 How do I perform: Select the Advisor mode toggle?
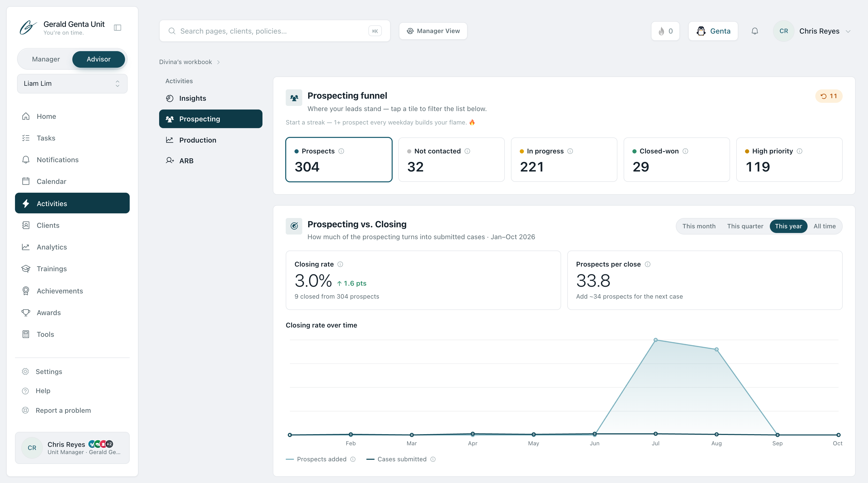pyautogui.click(x=98, y=59)
